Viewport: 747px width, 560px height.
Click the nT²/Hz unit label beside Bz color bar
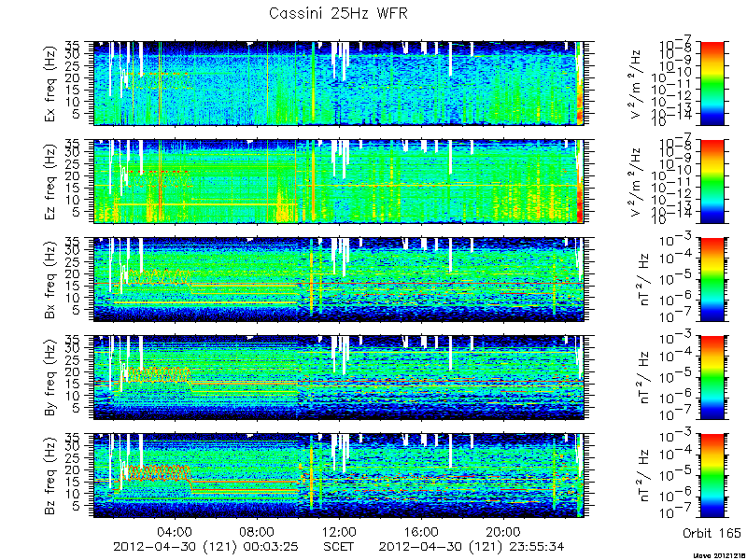pos(642,476)
